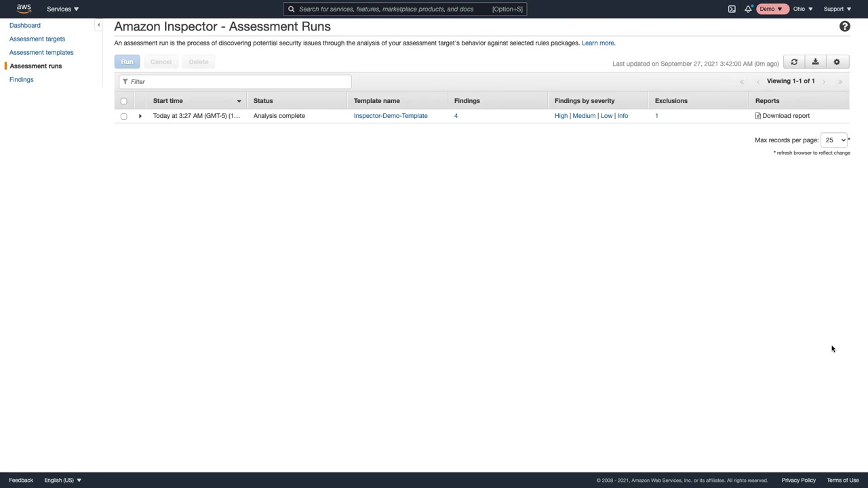Open Privacy Policy link

(798, 480)
